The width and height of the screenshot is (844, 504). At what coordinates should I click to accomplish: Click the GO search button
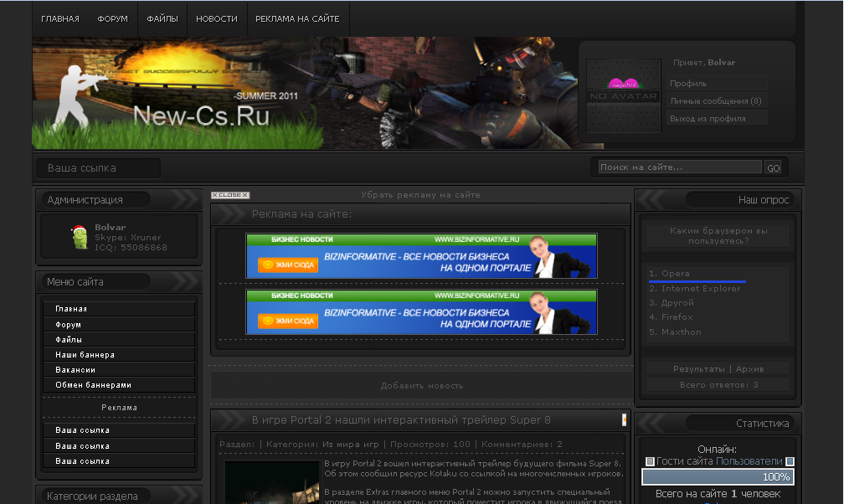[773, 167]
